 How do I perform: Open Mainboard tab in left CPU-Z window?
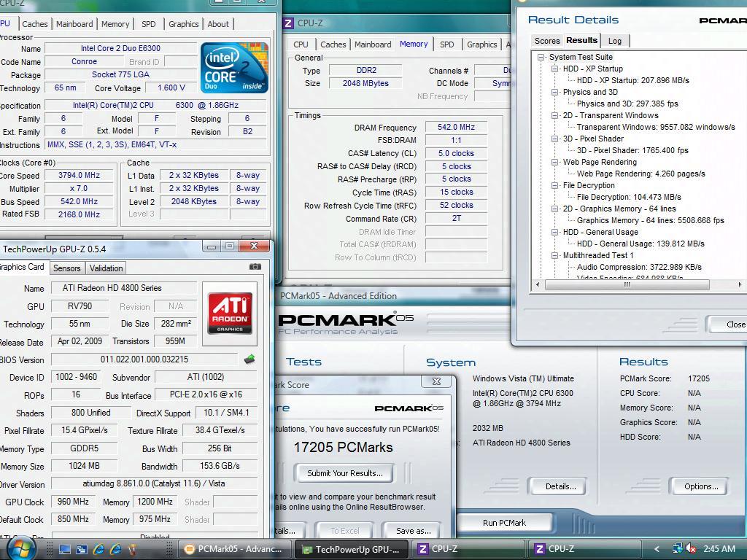74,24
